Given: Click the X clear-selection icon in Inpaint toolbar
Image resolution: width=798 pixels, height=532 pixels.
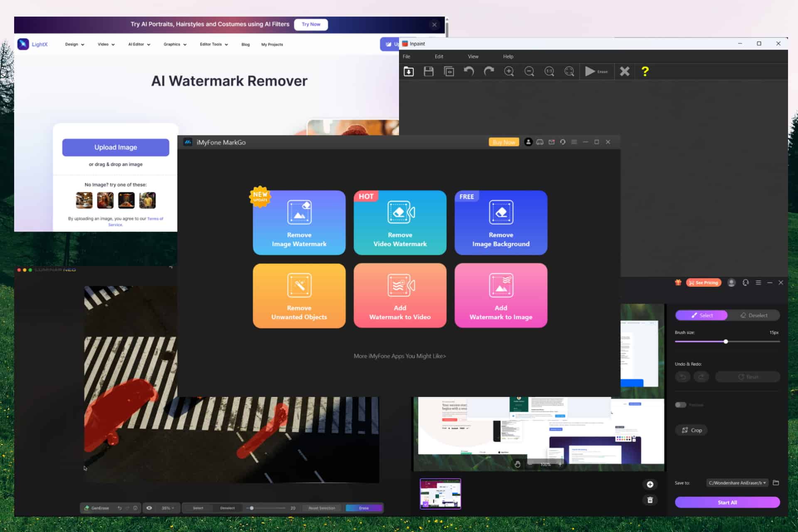Looking at the screenshot, I should click(x=624, y=71).
